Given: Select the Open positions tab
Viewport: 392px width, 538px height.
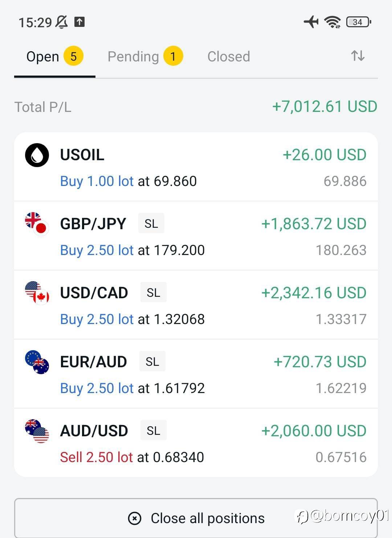Looking at the screenshot, I should tap(43, 57).
